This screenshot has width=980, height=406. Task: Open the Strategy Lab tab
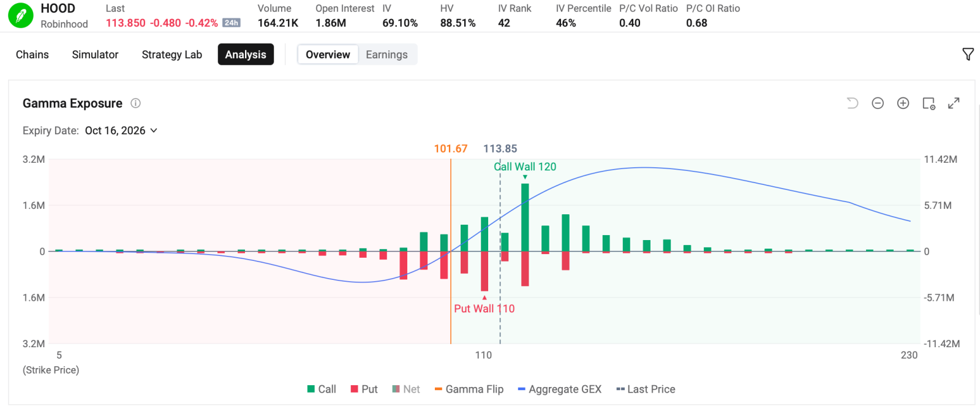point(172,55)
